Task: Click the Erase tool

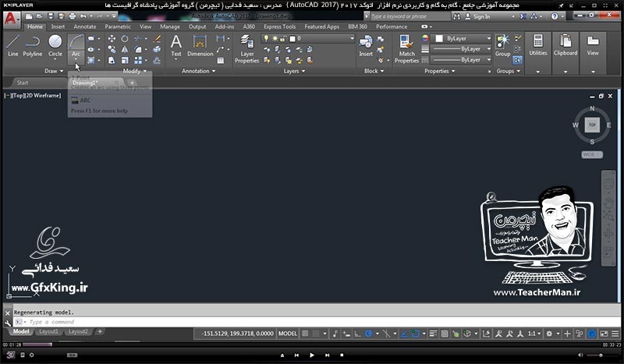Action: click(158, 39)
